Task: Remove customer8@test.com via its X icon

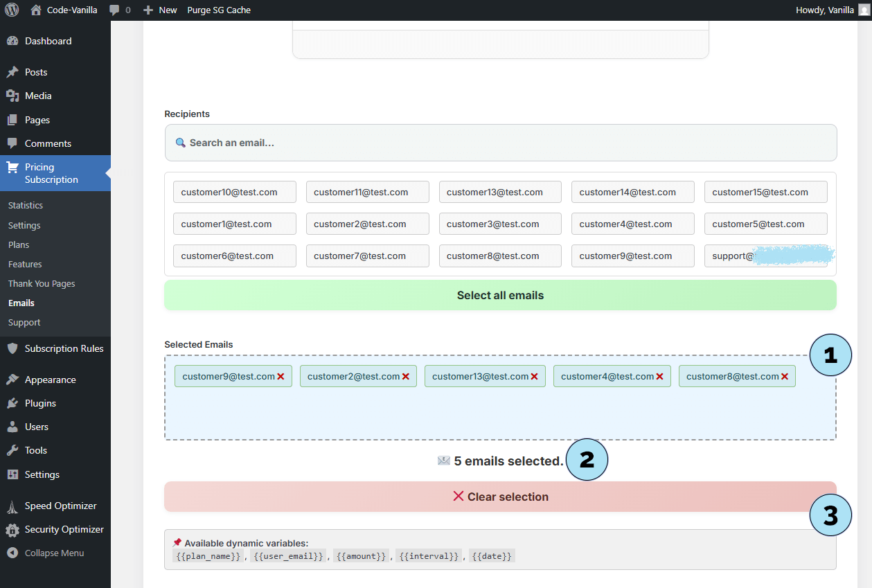Action: (785, 377)
